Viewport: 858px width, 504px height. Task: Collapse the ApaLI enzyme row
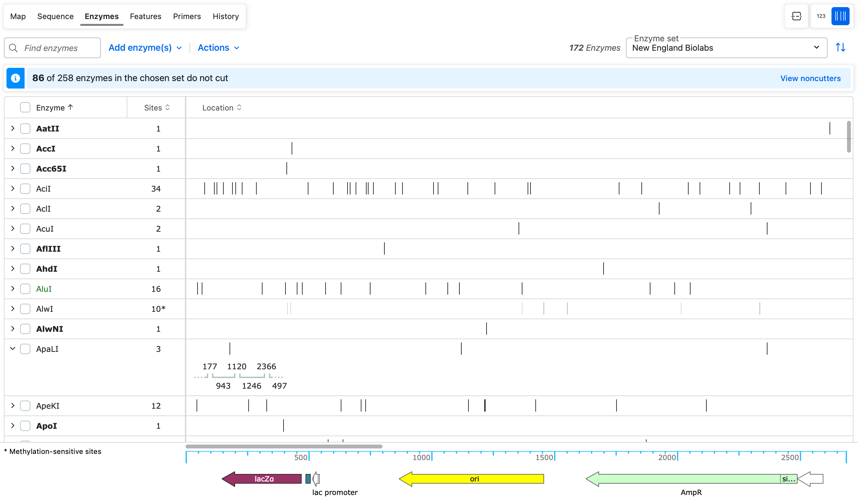(x=13, y=349)
